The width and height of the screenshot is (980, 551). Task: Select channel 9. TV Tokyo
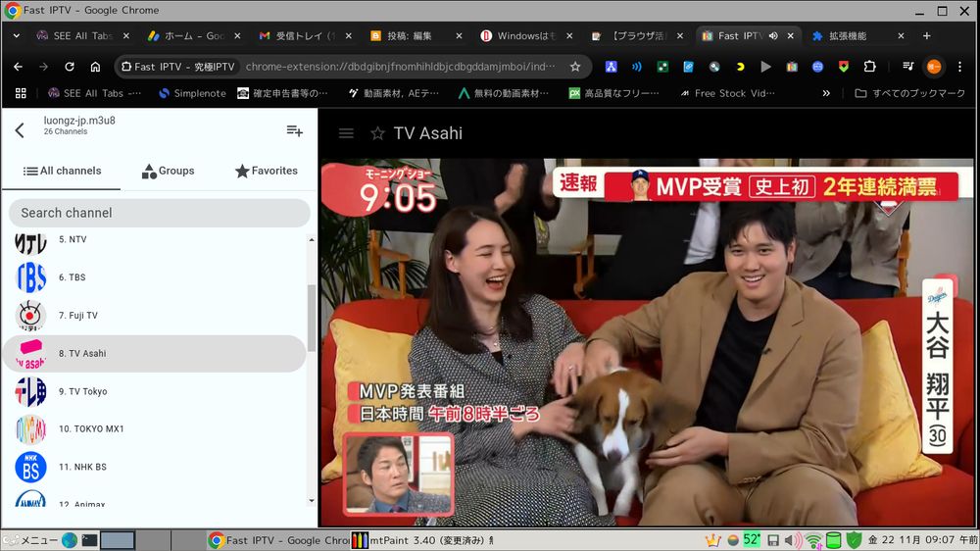[x=155, y=391]
